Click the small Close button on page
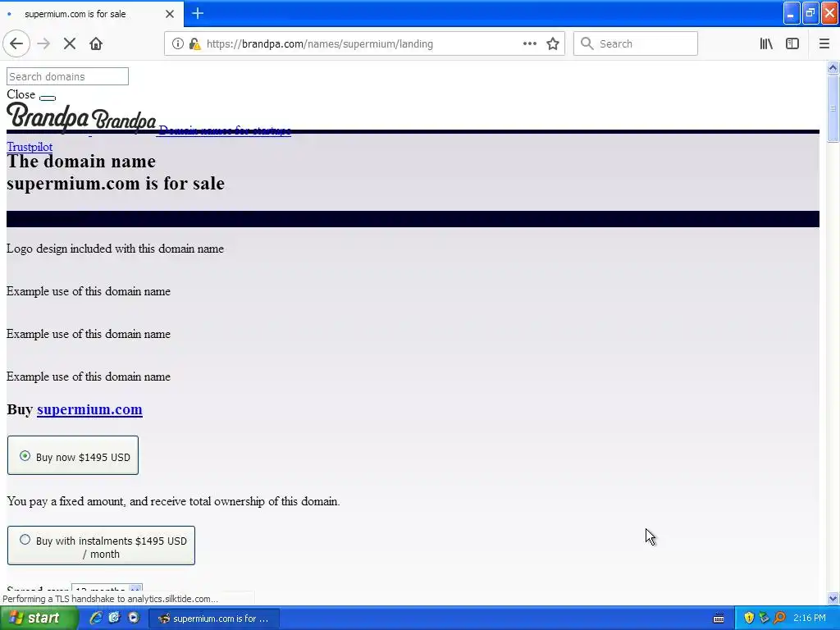The height and width of the screenshot is (630, 840). click(x=48, y=98)
